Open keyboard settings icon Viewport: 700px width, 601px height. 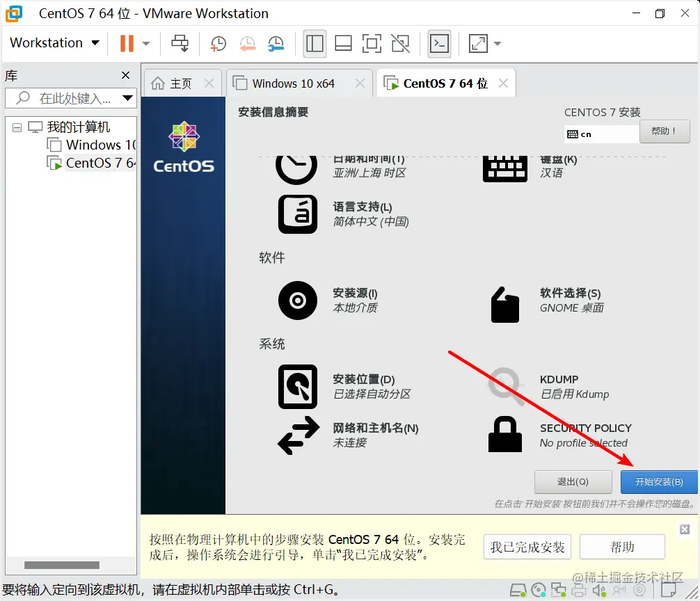pyautogui.click(x=505, y=168)
